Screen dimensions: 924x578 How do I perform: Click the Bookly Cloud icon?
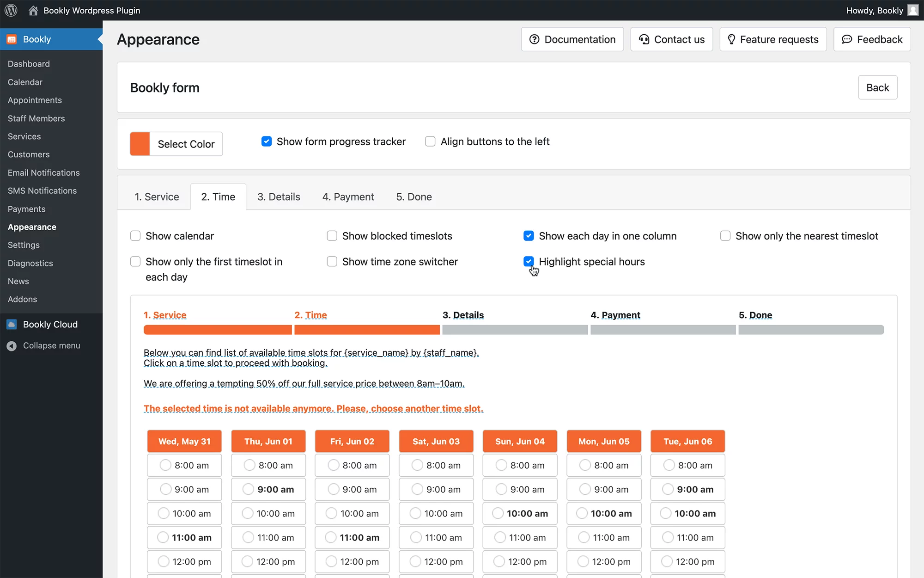pyautogui.click(x=12, y=324)
